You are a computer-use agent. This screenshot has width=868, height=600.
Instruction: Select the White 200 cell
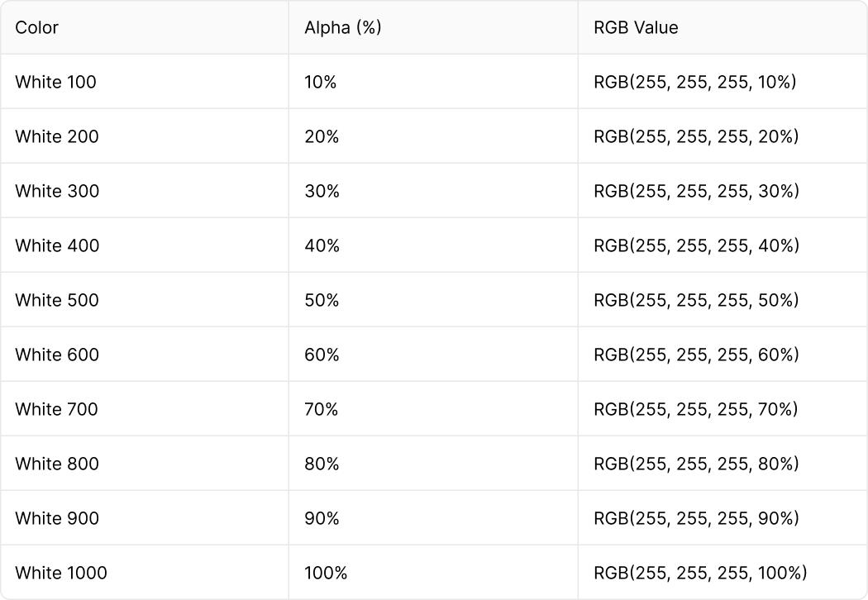[x=56, y=136]
